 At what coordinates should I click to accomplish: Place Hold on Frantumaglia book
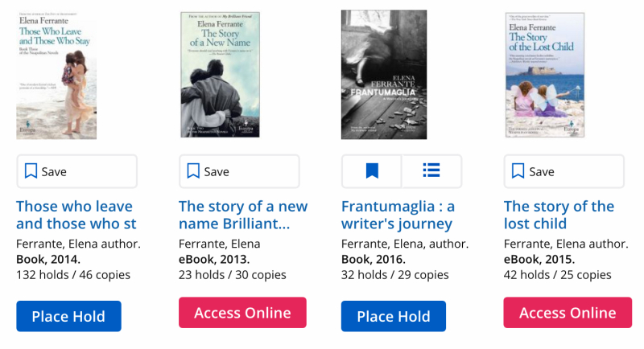[x=394, y=316]
